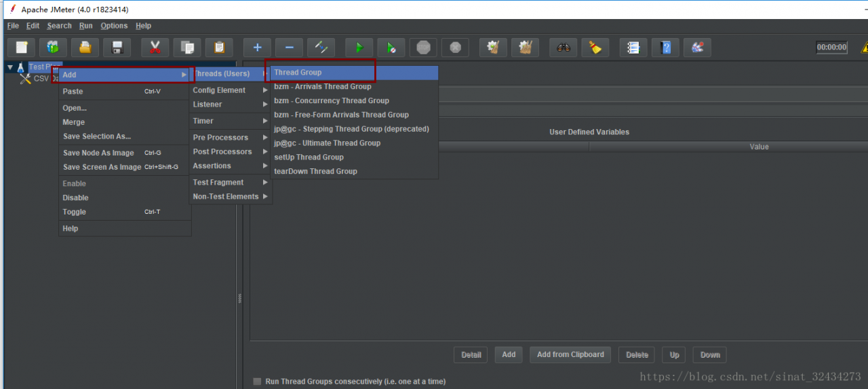Click Start no pauses toolbar icon
Screen dimensions: 868x389
[x=391, y=48]
